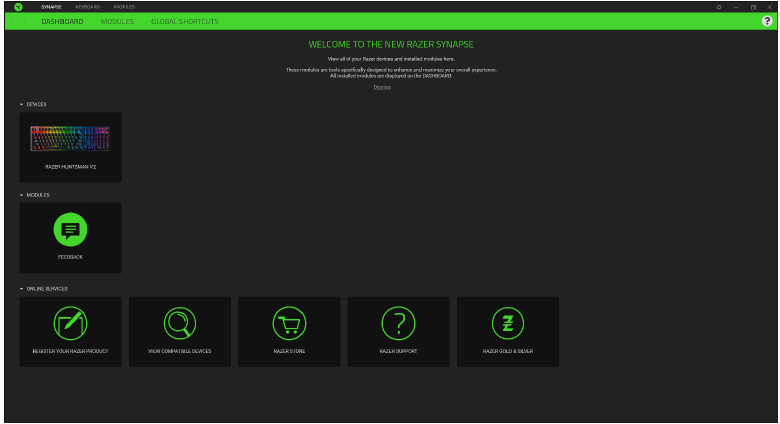This screenshot has width=780, height=424.
Task: Click the help question mark icon
Action: pos(767,21)
